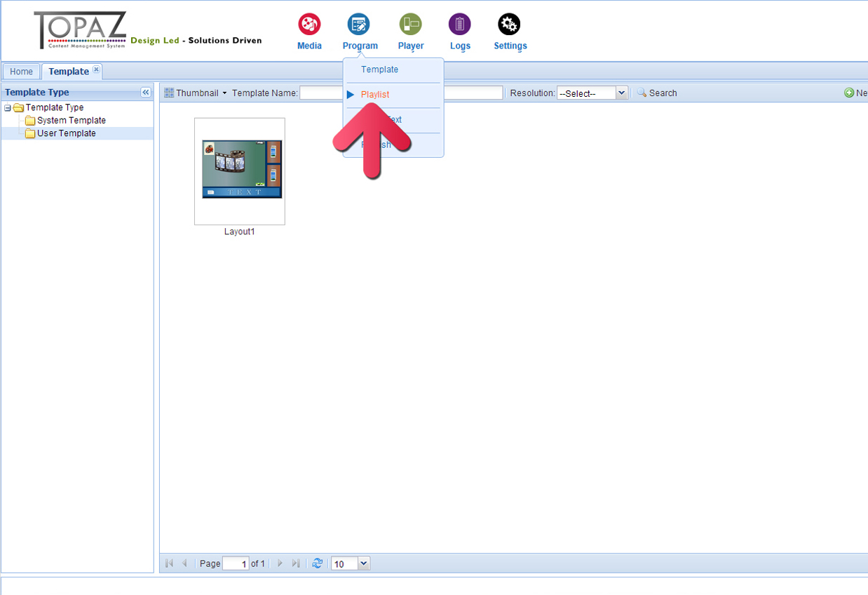The width and height of the screenshot is (868, 595).
Task: Open the Thumbnail view dropdown
Action: pos(196,93)
